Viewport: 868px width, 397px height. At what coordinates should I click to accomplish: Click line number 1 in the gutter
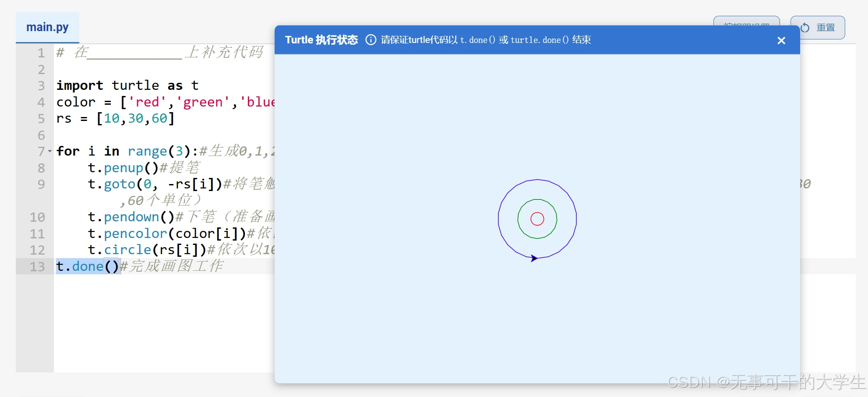(41, 53)
